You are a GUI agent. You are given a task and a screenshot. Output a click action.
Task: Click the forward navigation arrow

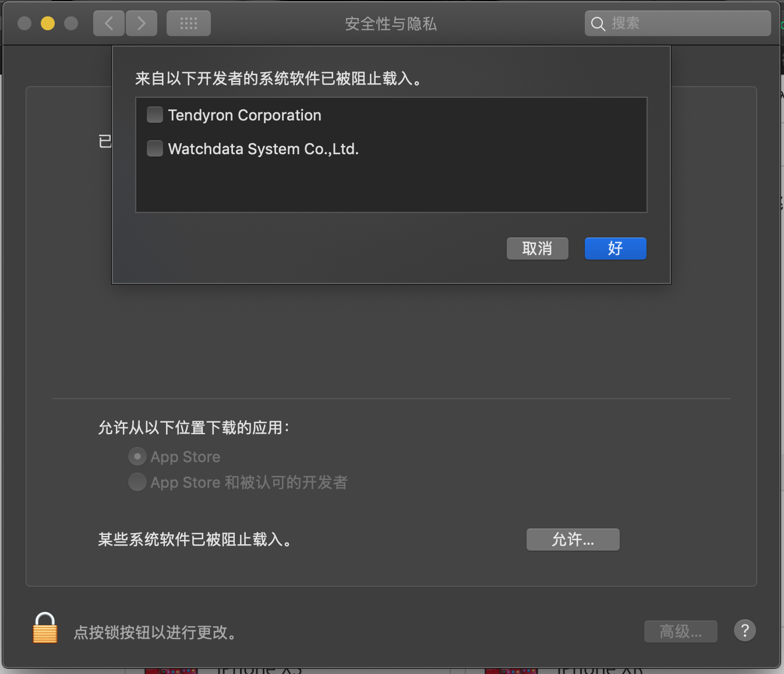[x=142, y=23]
